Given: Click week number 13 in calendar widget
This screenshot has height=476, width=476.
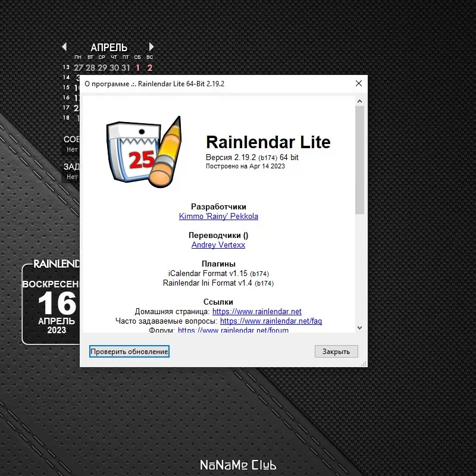Looking at the screenshot, I should 66,67.
